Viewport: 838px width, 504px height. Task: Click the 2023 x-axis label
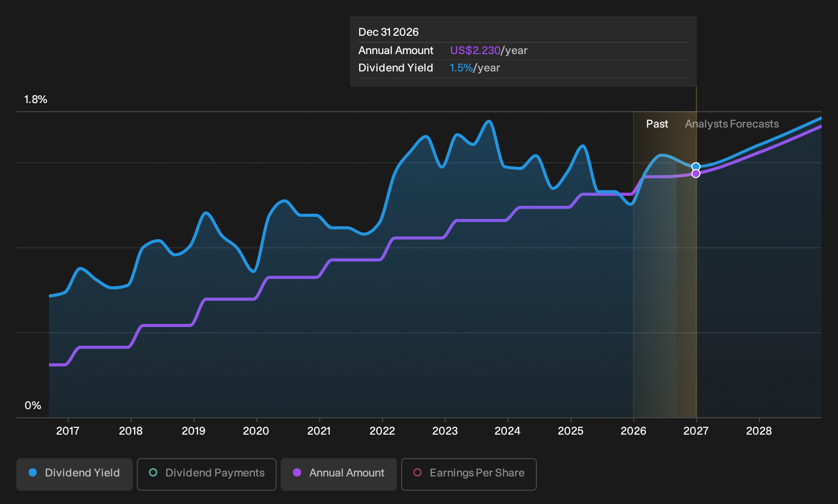click(445, 431)
